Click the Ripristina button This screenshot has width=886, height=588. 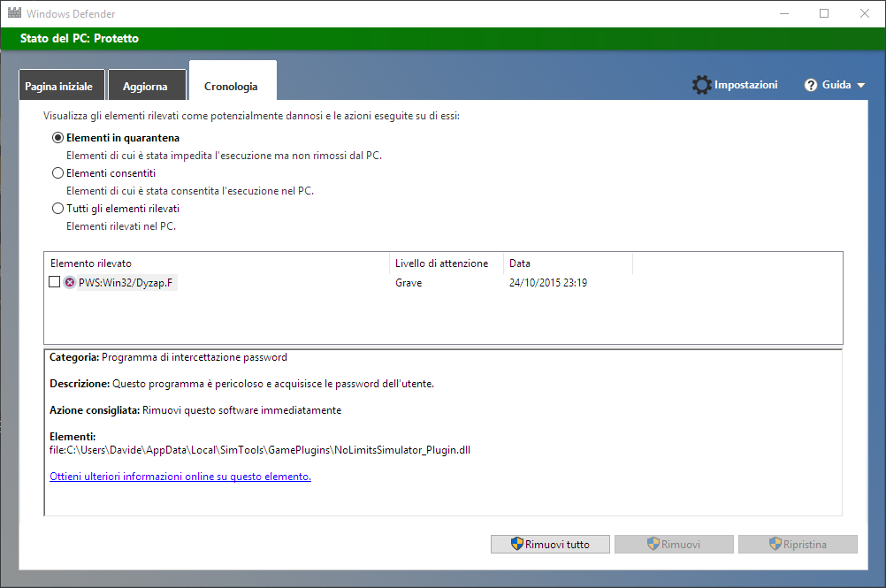798,545
